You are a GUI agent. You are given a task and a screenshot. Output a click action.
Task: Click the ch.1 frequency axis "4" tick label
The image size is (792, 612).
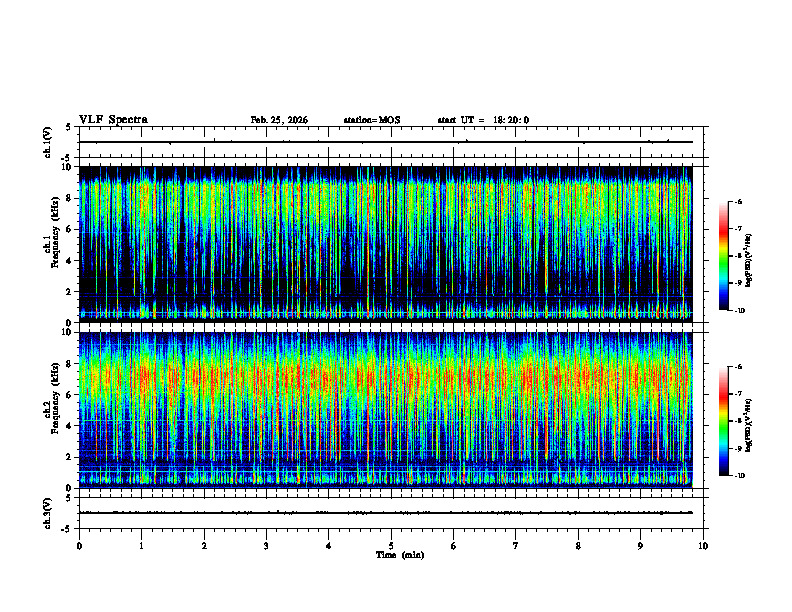point(70,261)
